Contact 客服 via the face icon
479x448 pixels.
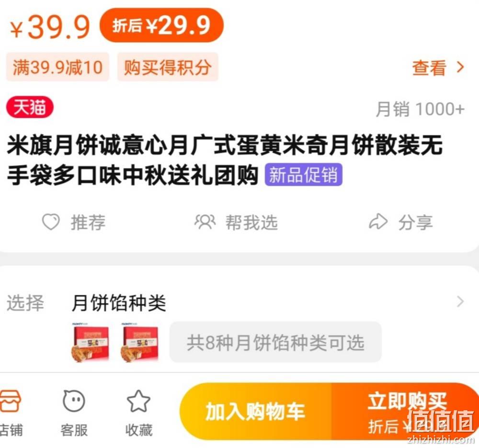click(x=74, y=401)
